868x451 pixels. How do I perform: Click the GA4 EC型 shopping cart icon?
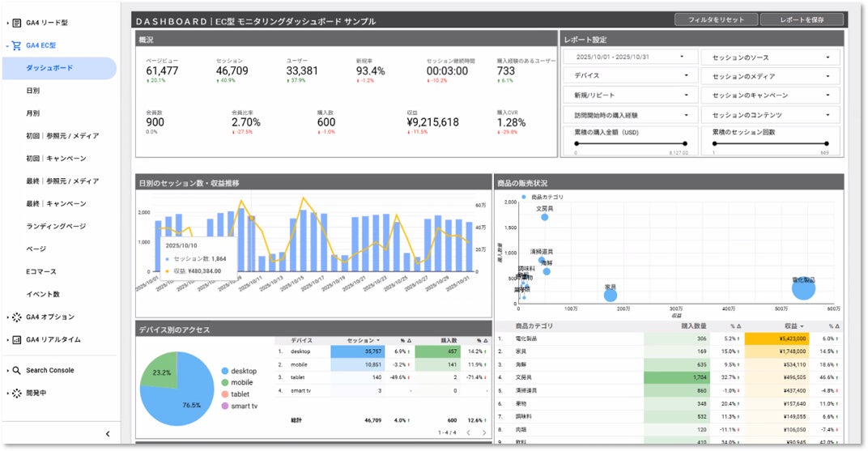click(x=17, y=45)
